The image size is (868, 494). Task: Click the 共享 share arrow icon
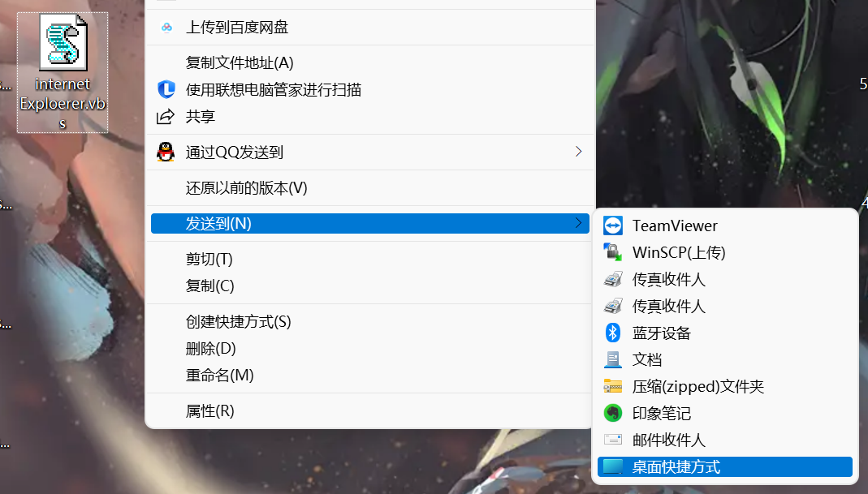tap(166, 117)
